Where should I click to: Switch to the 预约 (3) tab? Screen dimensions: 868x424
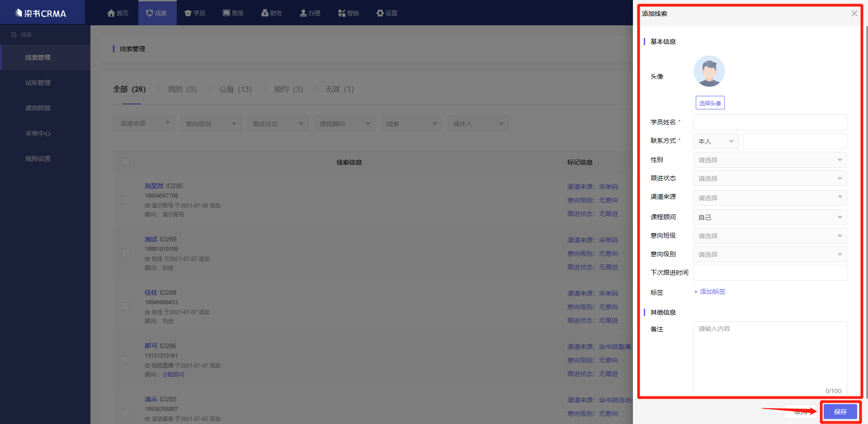(x=288, y=89)
